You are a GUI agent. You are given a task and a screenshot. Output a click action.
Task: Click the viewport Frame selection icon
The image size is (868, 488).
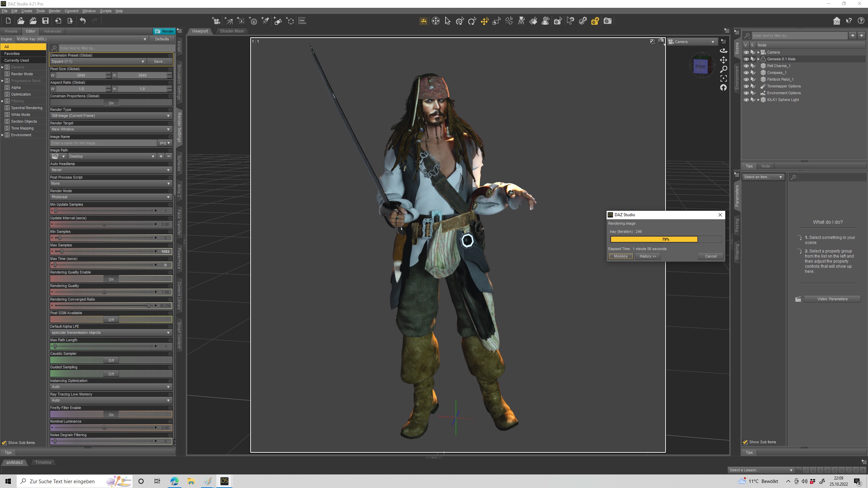pos(724,78)
